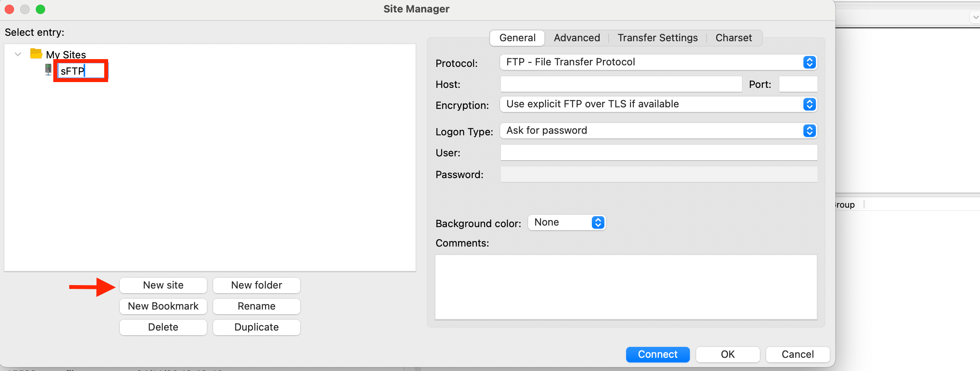
Task: Select the General tab
Action: pyautogui.click(x=517, y=38)
